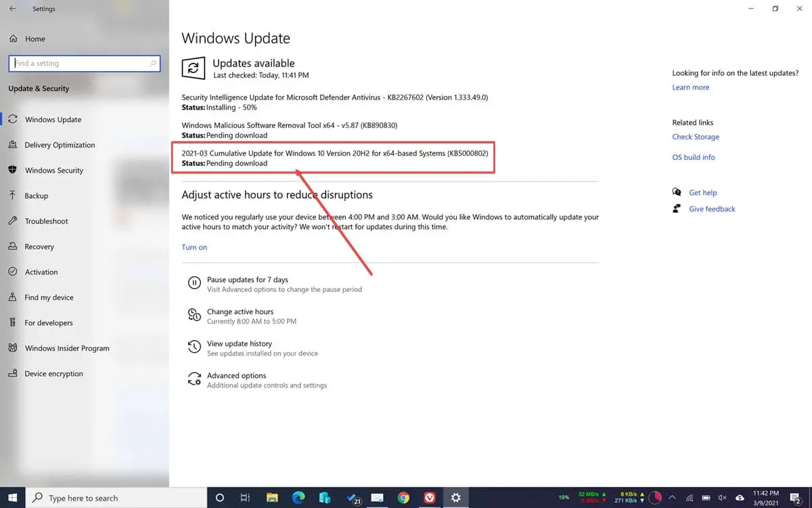Launch Vivaldi browser from the taskbar
Screen dimensions: 812x508
point(430,498)
